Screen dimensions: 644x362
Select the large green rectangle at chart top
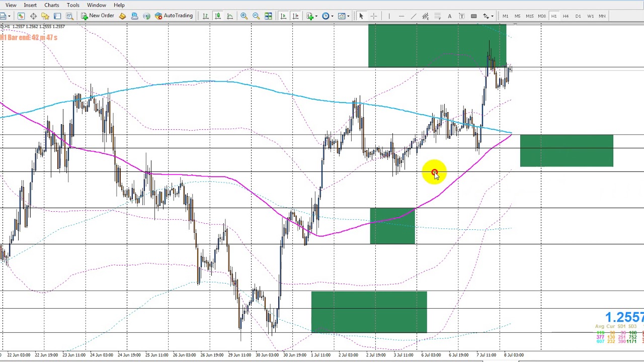437,46
